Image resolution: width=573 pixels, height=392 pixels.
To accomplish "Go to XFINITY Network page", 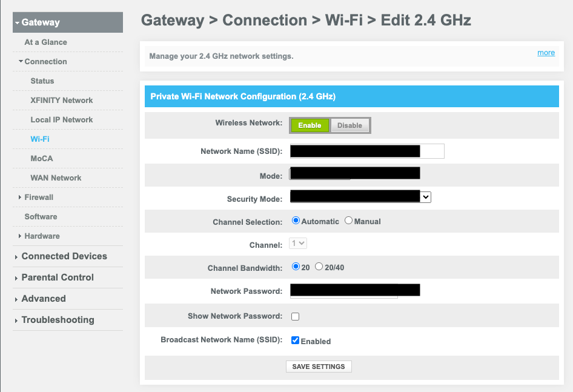I will point(61,101).
